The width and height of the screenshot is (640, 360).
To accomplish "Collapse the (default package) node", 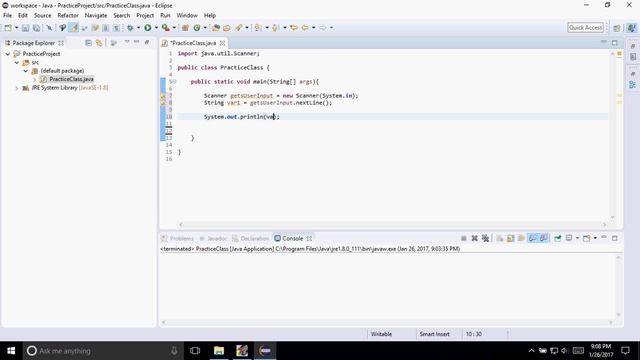I will (x=26, y=71).
